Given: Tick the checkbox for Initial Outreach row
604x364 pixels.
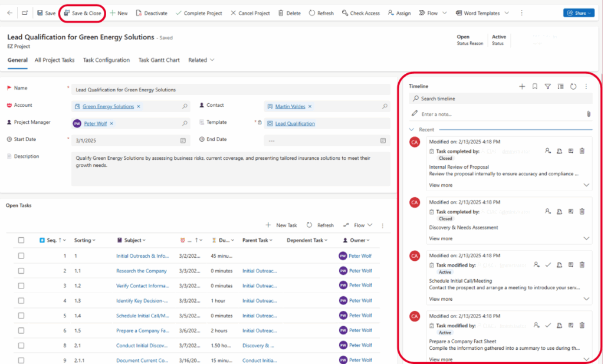Looking at the screenshot, I should (21, 256).
